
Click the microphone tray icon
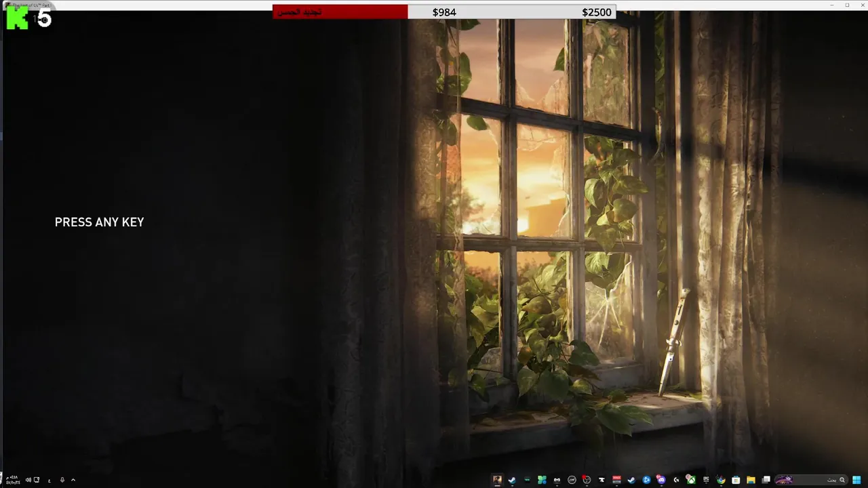(x=62, y=480)
